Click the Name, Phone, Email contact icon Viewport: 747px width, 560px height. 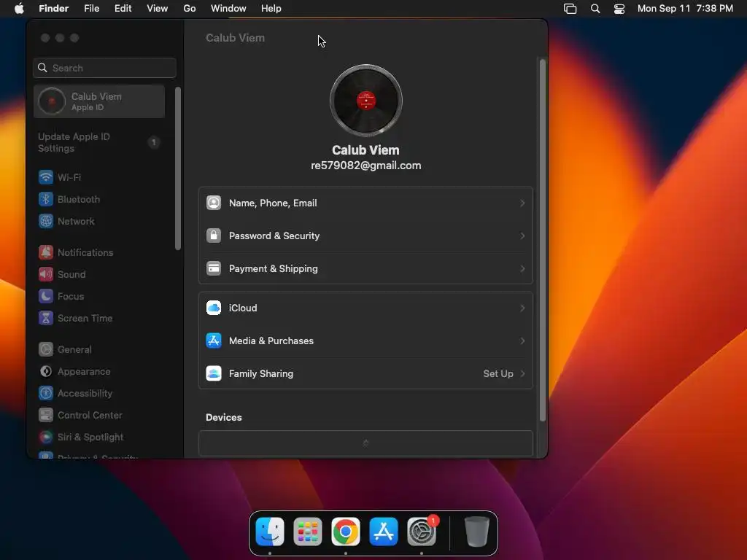pos(214,203)
